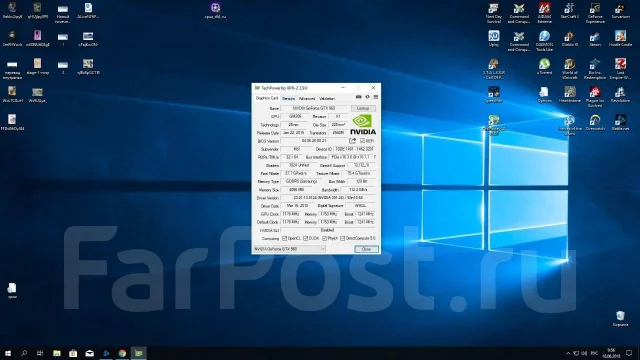Viewport: 640px width, 360px height.
Task: Select desktop folder named 2
Action: pos(63,67)
